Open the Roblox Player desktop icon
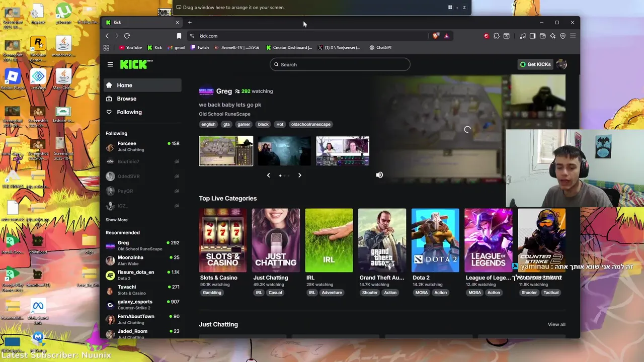The width and height of the screenshot is (644, 362). [13, 79]
